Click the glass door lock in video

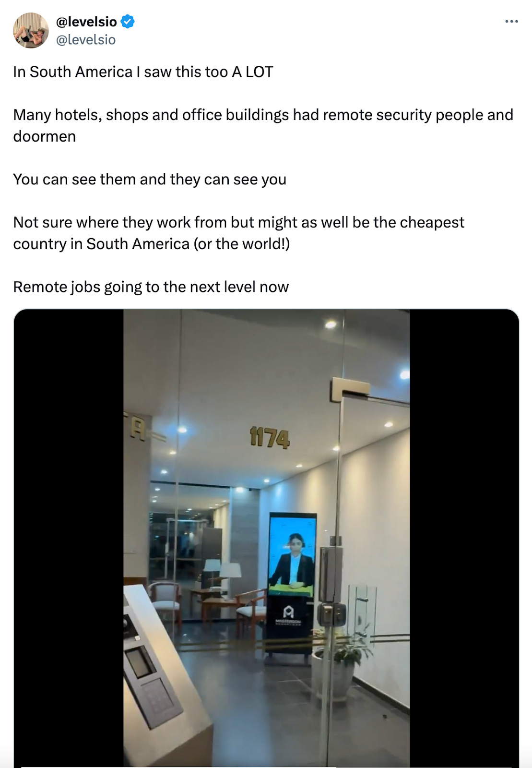click(x=332, y=613)
